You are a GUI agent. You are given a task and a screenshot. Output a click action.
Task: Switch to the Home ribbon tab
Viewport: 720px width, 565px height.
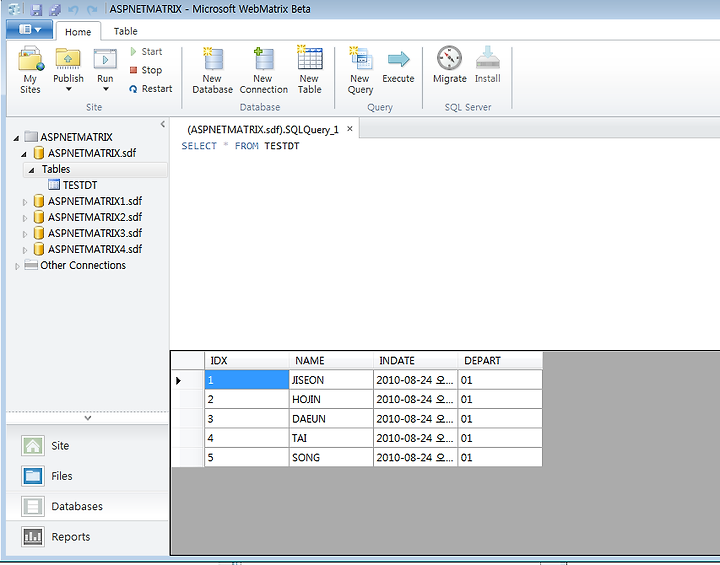(78, 32)
